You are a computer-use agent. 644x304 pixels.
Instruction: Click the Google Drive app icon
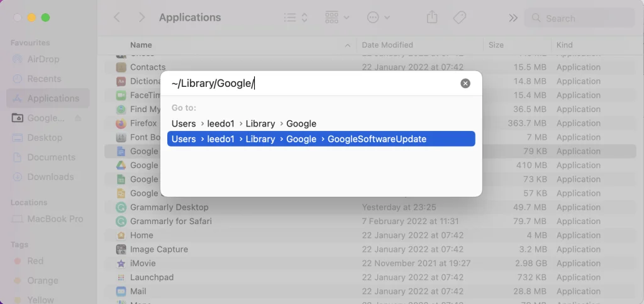[x=121, y=165]
